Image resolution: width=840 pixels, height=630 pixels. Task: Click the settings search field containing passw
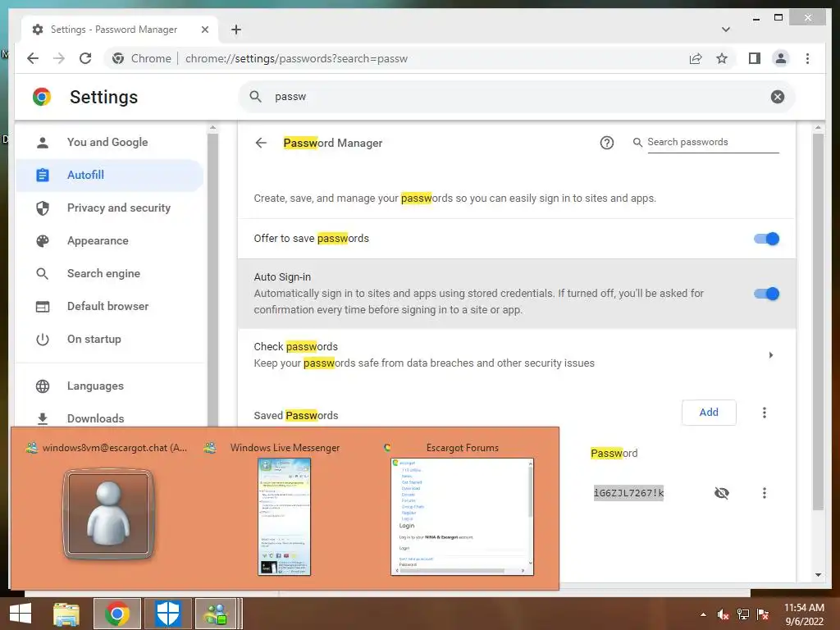pos(517,97)
